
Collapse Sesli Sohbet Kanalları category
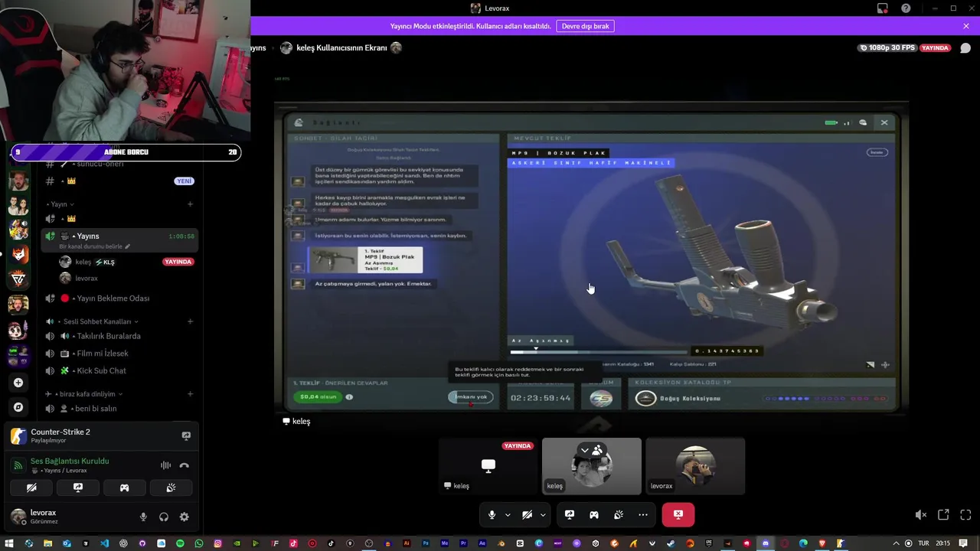point(93,321)
